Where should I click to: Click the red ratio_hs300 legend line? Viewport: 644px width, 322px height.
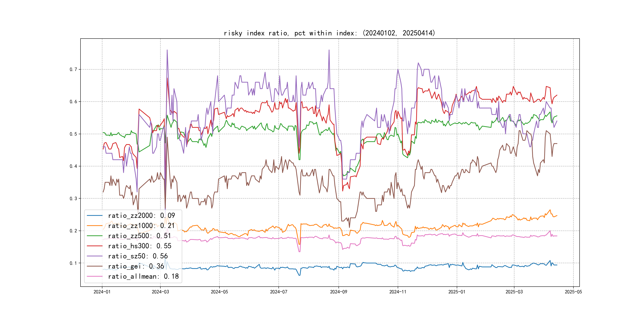(94, 246)
